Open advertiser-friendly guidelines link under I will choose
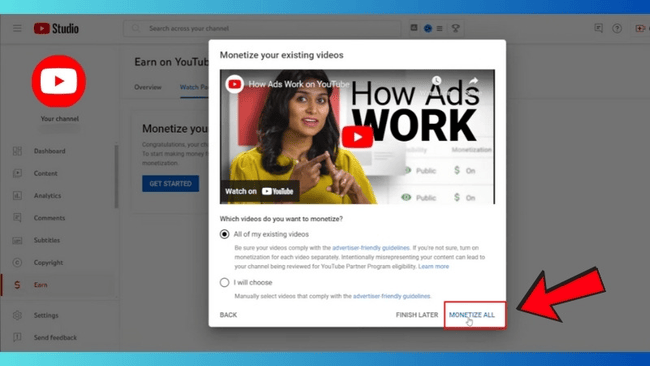 (x=392, y=296)
